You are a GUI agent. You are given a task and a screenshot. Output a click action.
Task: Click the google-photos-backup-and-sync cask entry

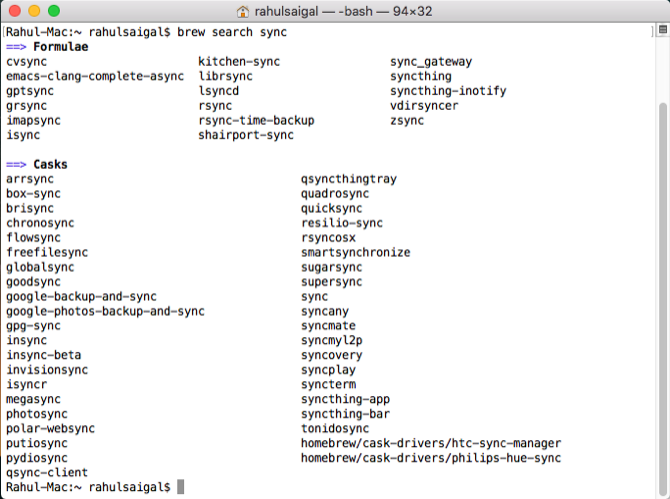(x=105, y=311)
